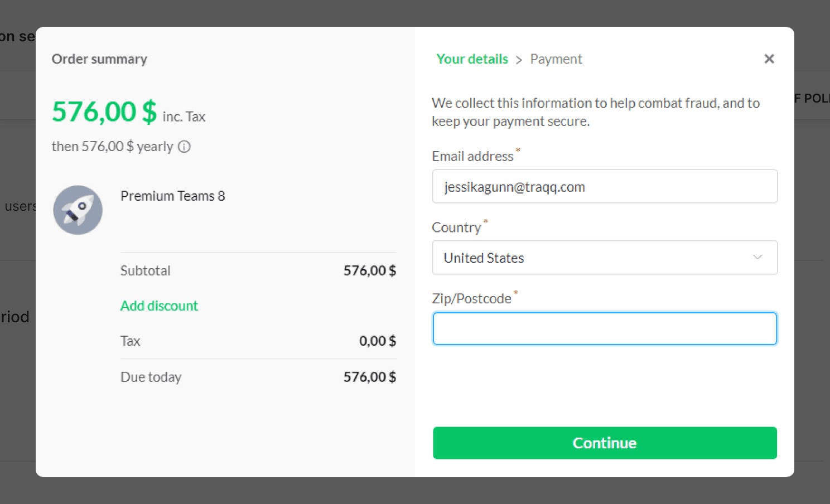This screenshot has height=504, width=830.
Task: Click the Zip/Postcode field label
Action: [471, 298]
